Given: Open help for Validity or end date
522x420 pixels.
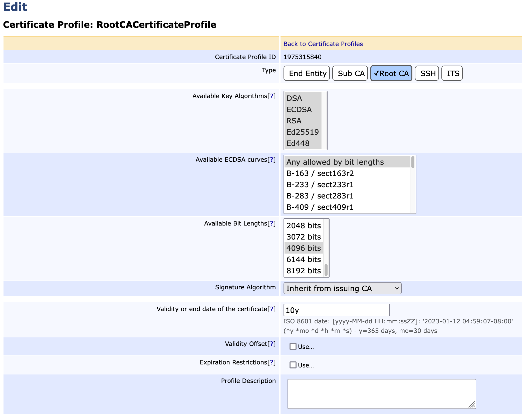Looking at the screenshot, I should click(272, 309).
